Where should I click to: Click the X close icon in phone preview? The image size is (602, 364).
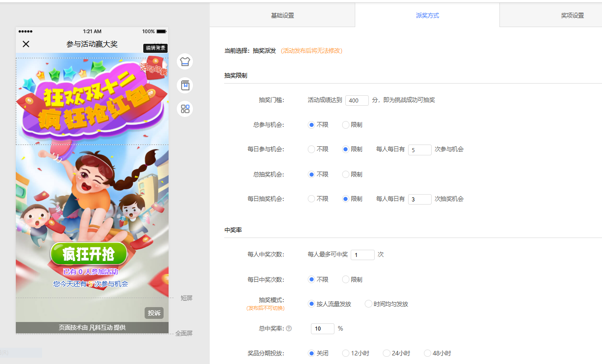(x=26, y=44)
